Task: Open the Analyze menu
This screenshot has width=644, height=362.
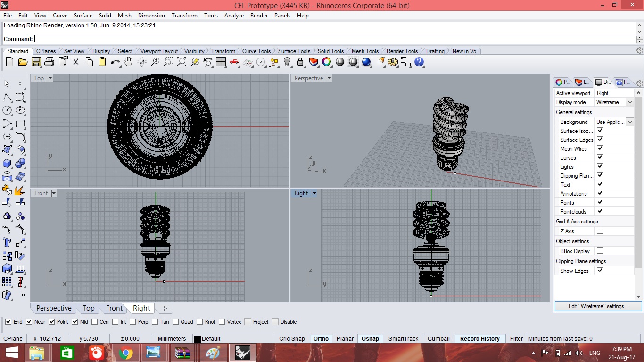Action: click(234, 16)
